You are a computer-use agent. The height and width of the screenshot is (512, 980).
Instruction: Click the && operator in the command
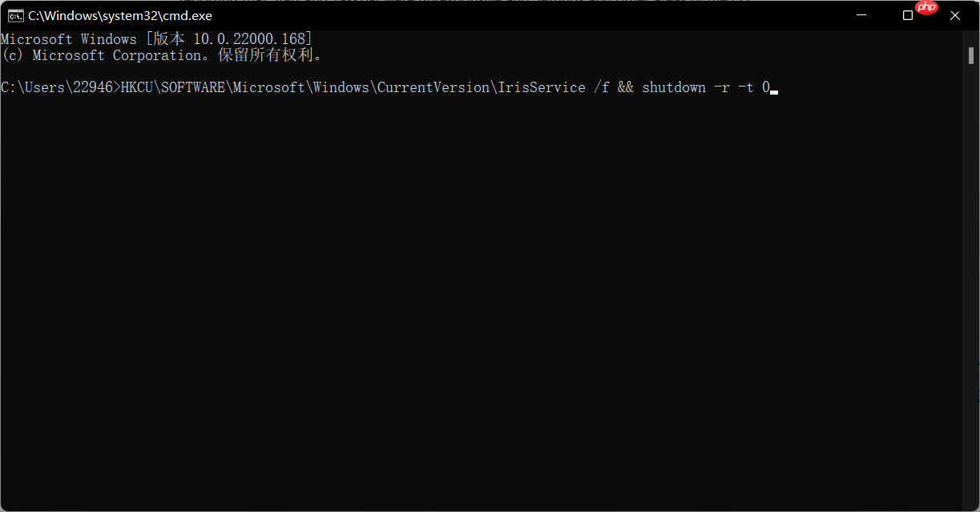[625, 87]
